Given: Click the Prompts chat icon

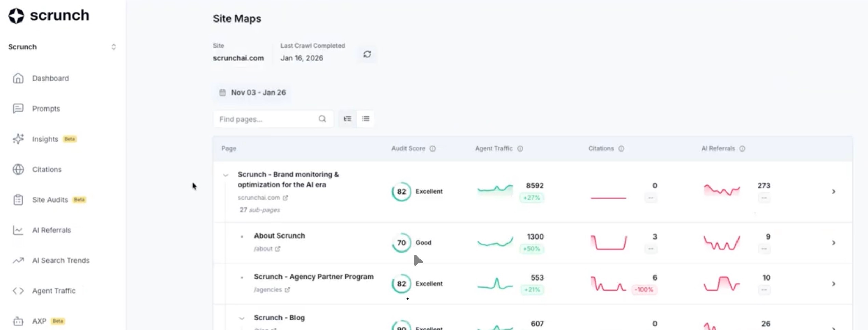Looking at the screenshot, I should pyautogui.click(x=18, y=109).
